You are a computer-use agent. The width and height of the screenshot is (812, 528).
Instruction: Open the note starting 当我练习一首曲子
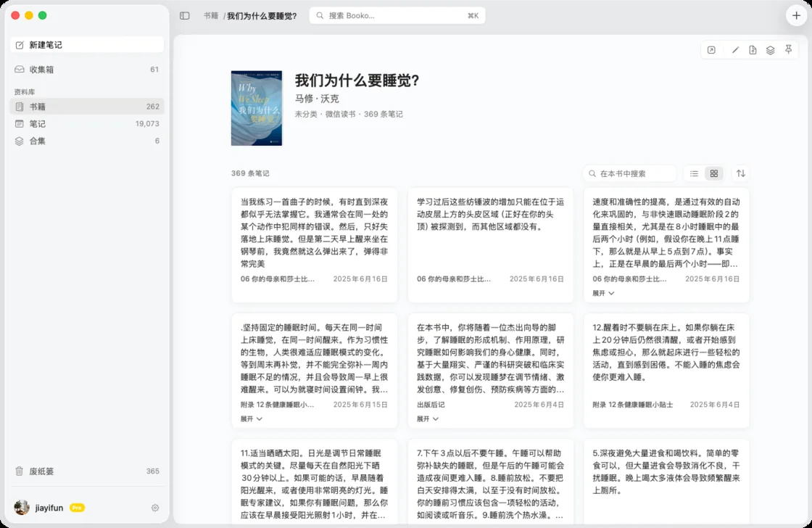click(x=315, y=244)
